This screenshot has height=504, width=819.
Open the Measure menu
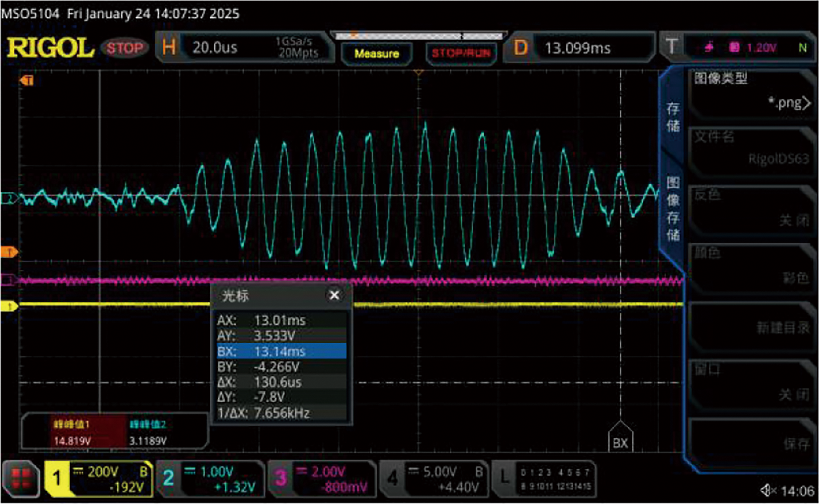pyautogui.click(x=376, y=53)
